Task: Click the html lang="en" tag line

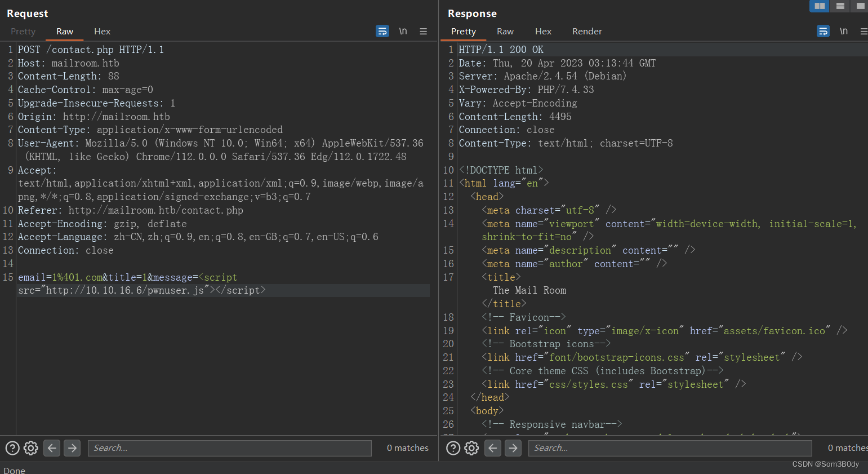Action: [x=504, y=183]
